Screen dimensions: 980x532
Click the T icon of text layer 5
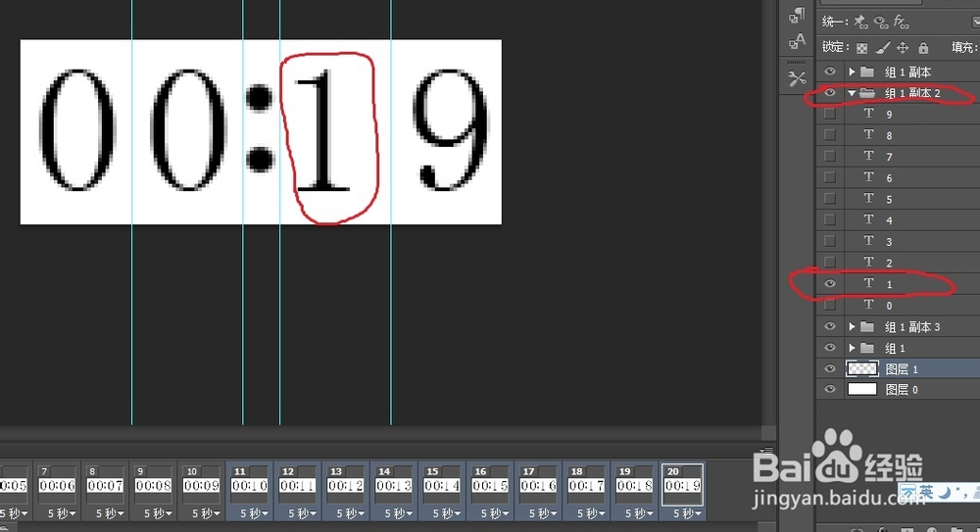click(868, 198)
